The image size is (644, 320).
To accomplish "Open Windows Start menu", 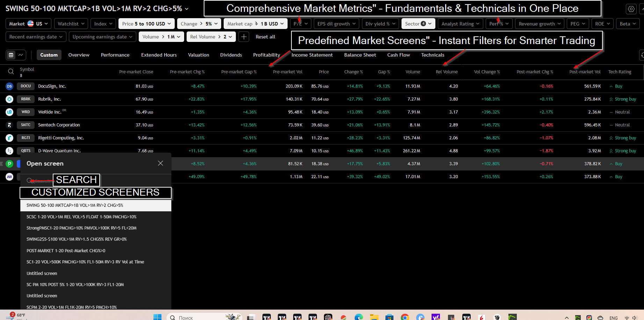I will [x=157, y=317].
